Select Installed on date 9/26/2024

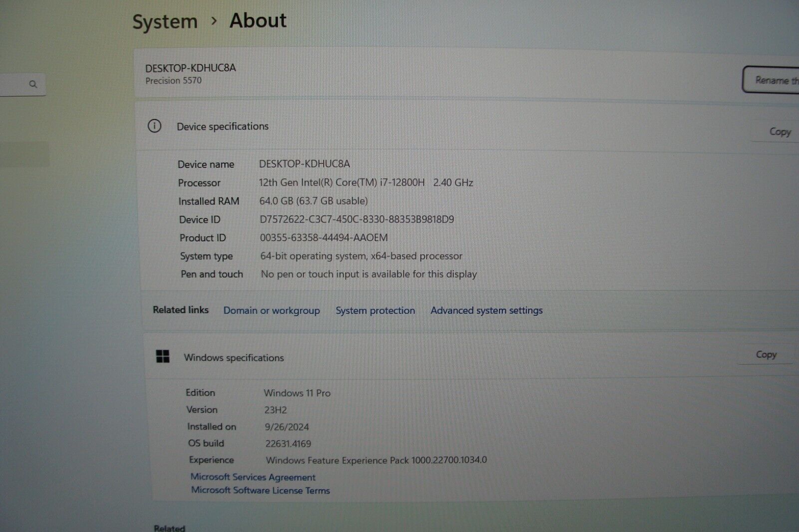coord(287,427)
